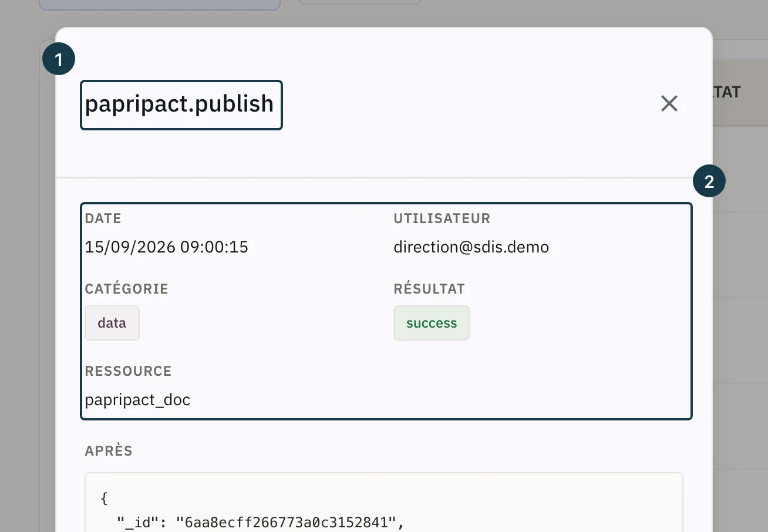The image size is (768, 532).
Task: Click the papripact.publish dialog title
Action: [180, 104]
